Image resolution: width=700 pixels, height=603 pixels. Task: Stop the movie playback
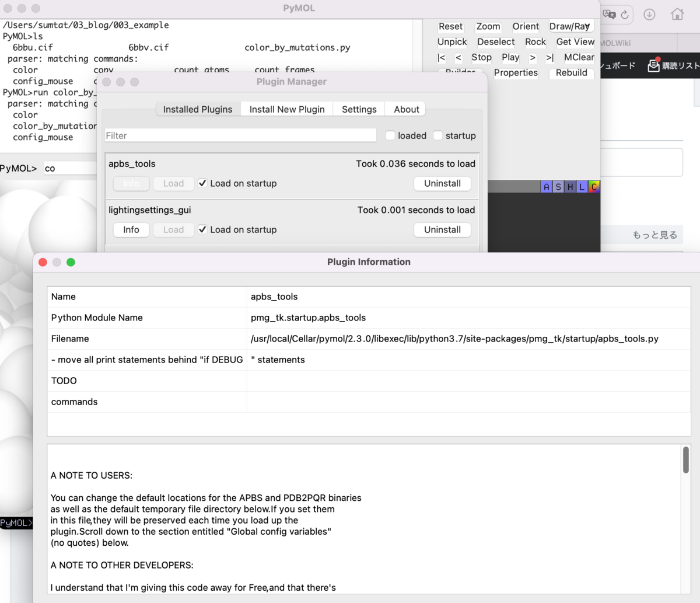click(481, 57)
